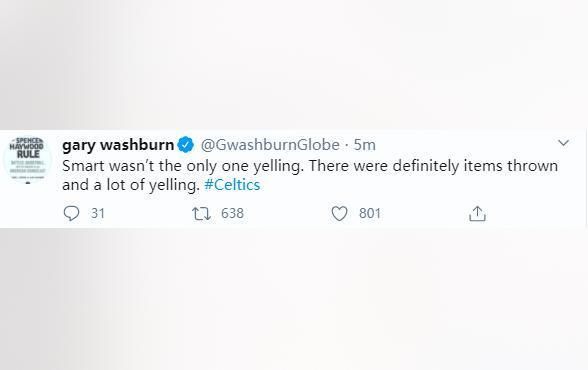Expand tweet options chevron menu
Screen dimensions: 588x370
[x=564, y=143]
